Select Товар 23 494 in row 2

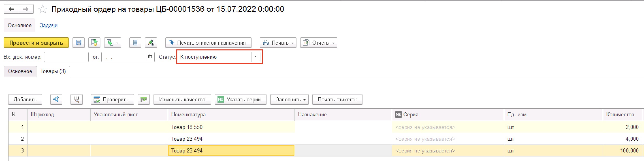(x=231, y=139)
